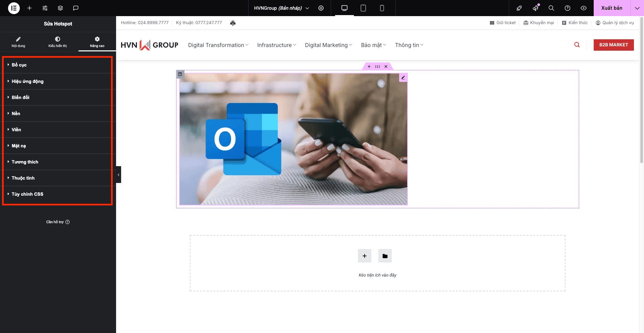Click the Elementor logo icon
644x333 pixels.
[x=14, y=8]
